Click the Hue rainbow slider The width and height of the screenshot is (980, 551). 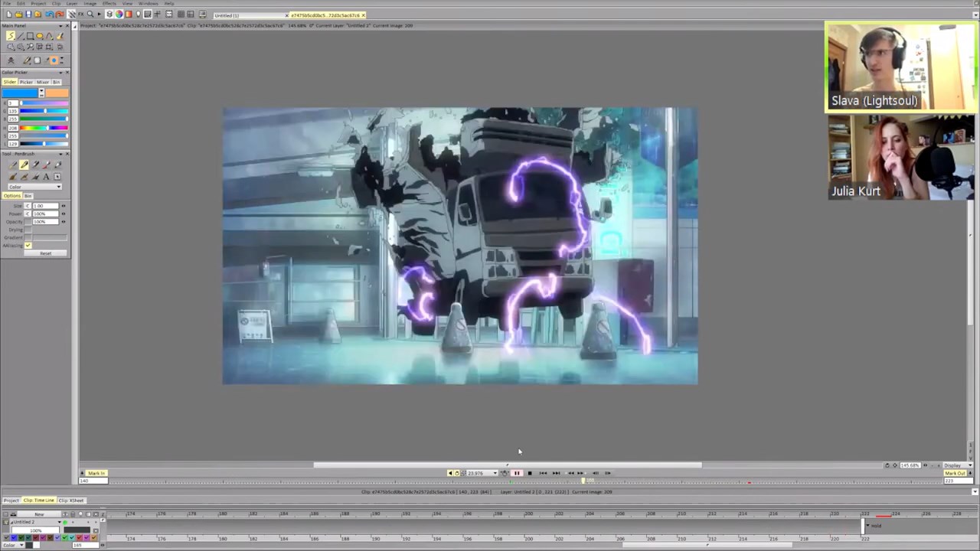point(43,127)
